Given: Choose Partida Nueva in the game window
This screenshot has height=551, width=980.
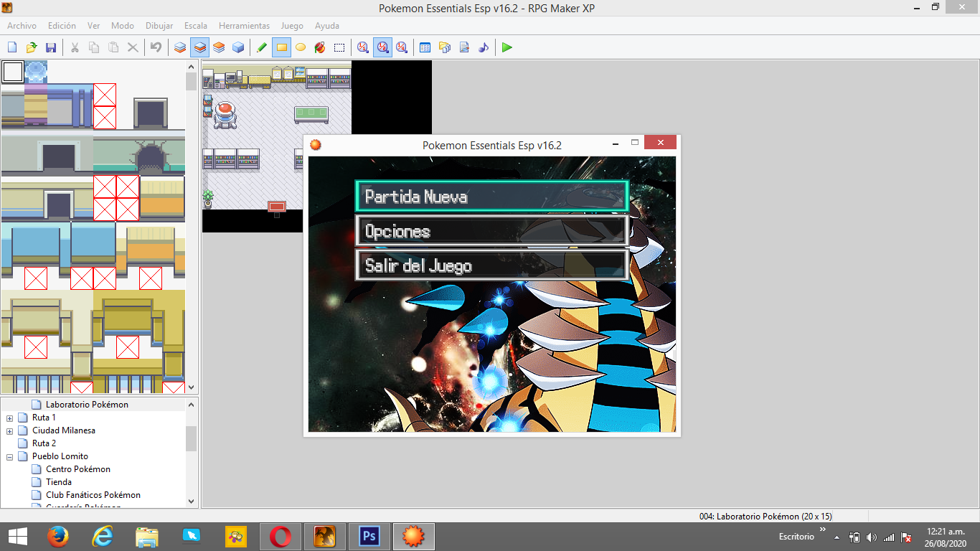Looking at the screenshot, I should [x=491, y=197].
